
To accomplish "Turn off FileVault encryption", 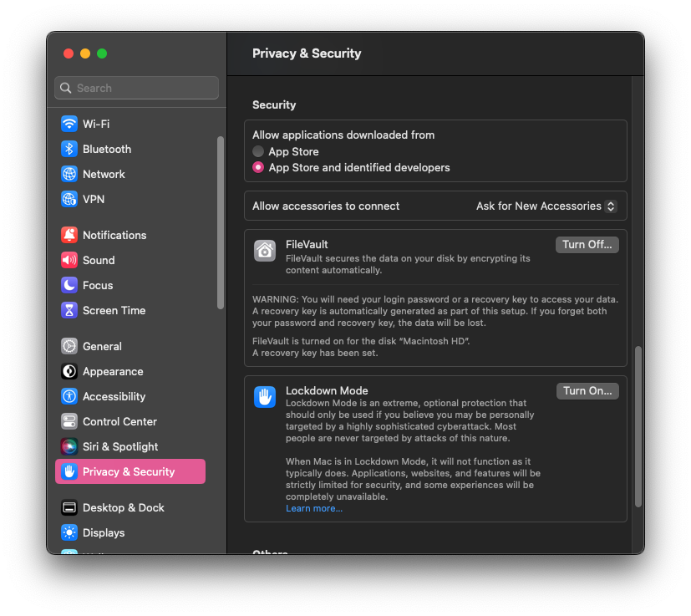I will [587, 244].
